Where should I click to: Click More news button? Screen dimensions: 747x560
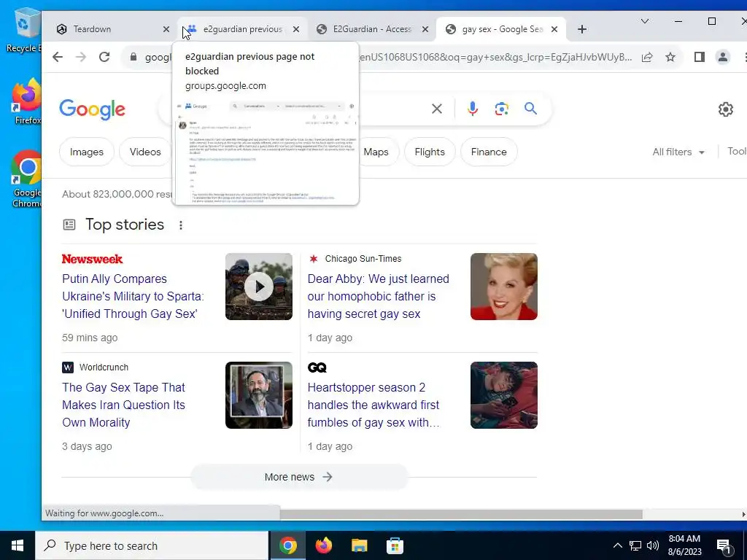click(x=299, y=477)
